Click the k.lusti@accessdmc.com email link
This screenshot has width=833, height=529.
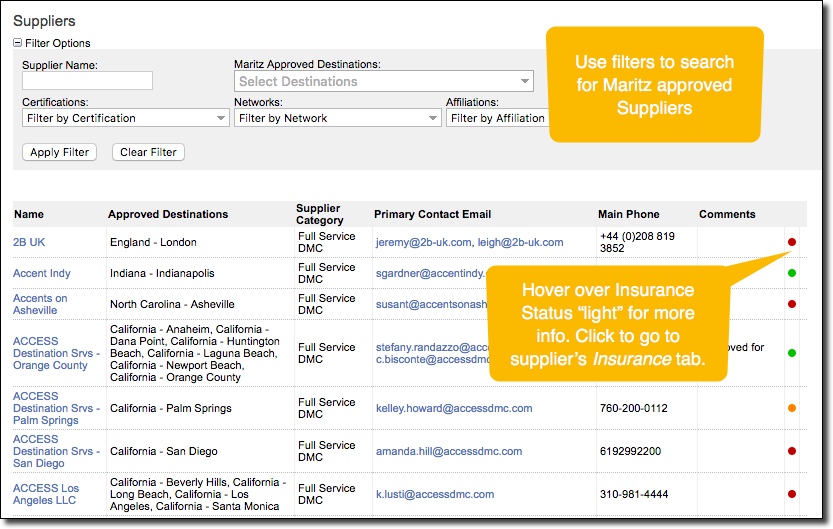pos(435,494)
